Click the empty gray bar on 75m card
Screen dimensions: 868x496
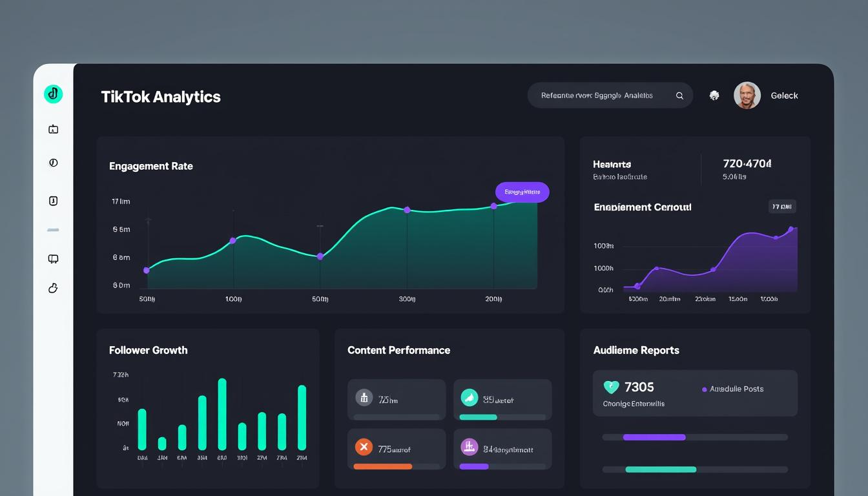397,417
